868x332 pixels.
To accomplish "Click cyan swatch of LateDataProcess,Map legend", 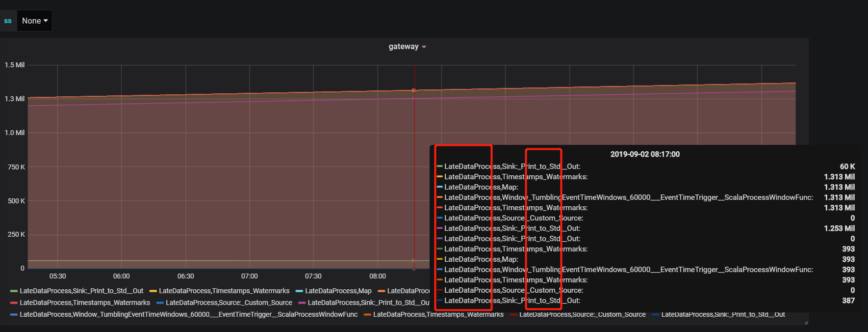I will pos(299,291).
